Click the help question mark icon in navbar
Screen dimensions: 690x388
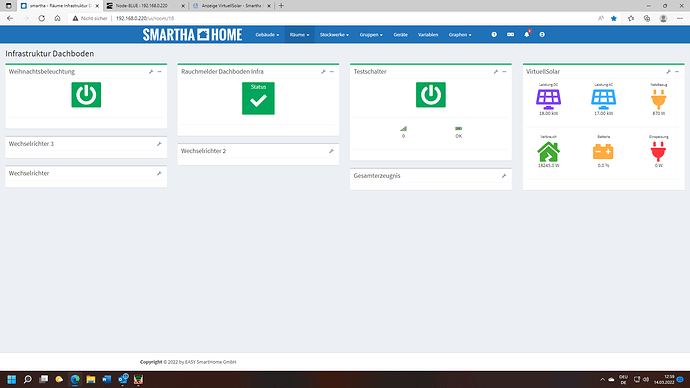494,34
